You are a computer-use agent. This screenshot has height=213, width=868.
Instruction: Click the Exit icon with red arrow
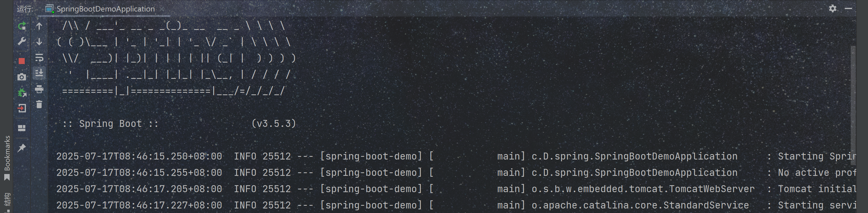22,108
